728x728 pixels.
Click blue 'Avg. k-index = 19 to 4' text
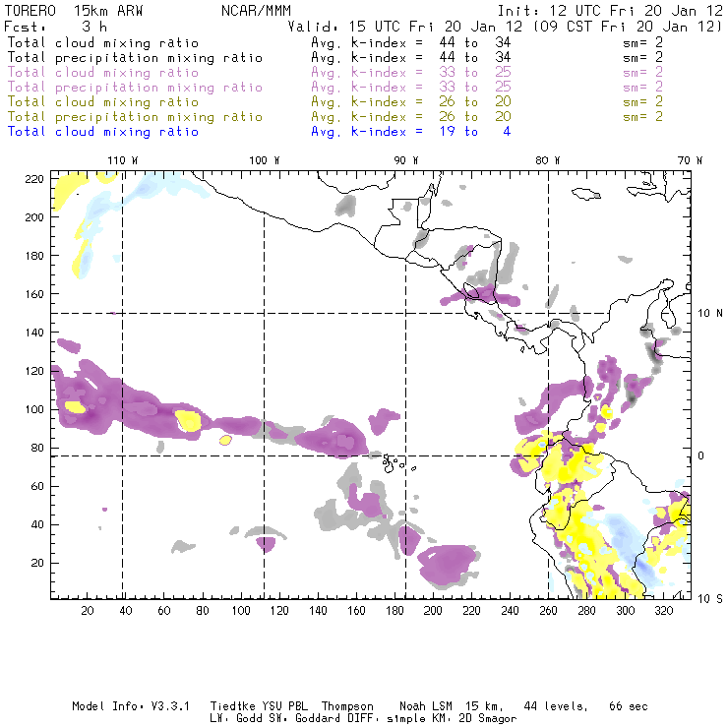point(411,132)
